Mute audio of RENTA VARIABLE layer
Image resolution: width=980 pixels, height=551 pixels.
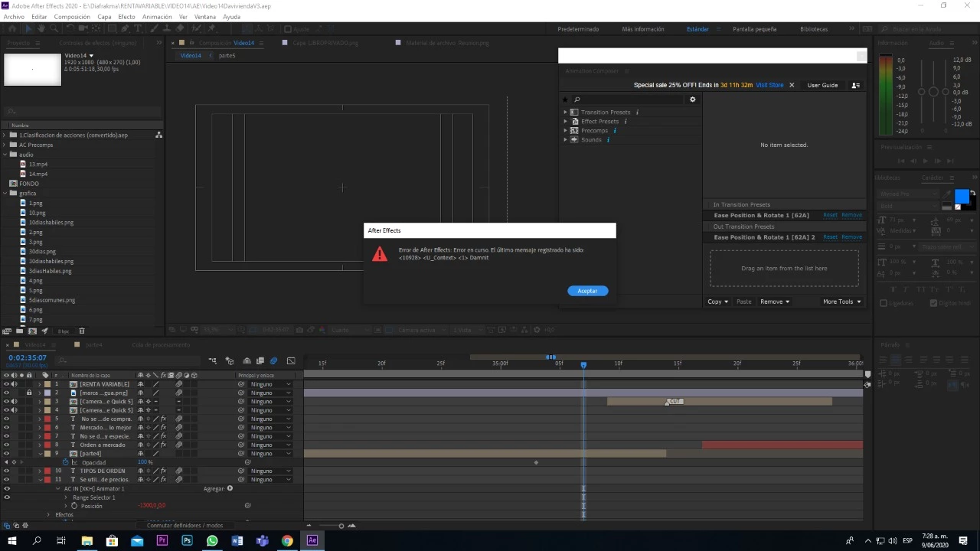(x=14, y=384)
